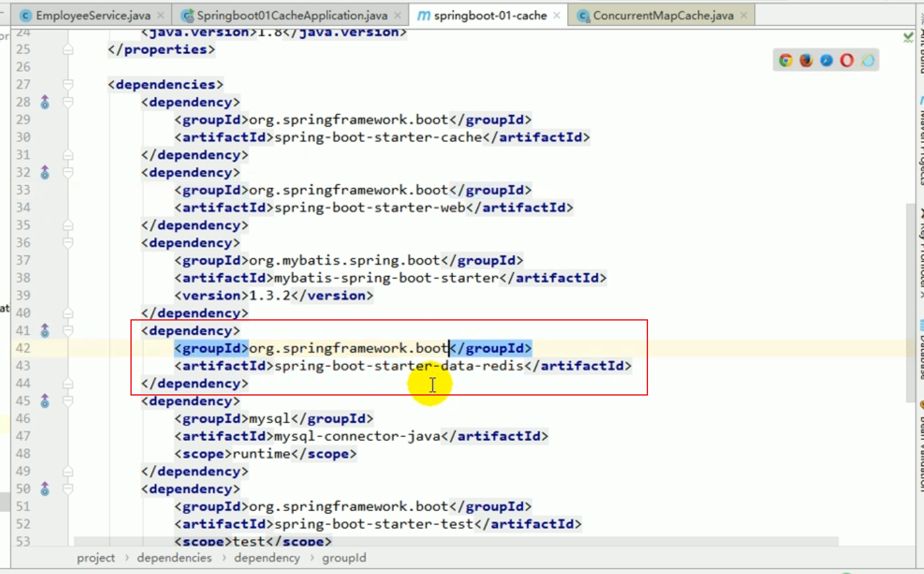Viewport: 924px width, 574px height.
Task: Click on 'mybatis-spring-boot-starter' artifactId text
Action: (x=387, y=278)
